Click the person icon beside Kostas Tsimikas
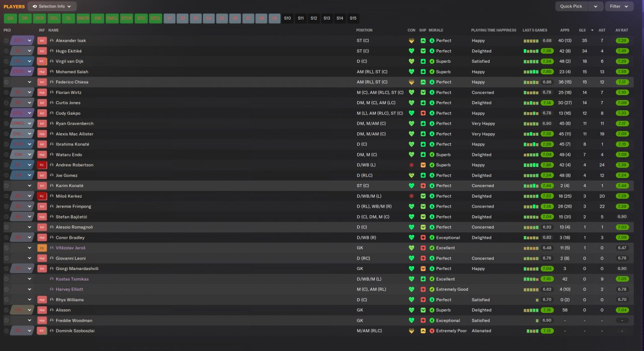Viewport: 644px width, 351px height. pos(52,279)
